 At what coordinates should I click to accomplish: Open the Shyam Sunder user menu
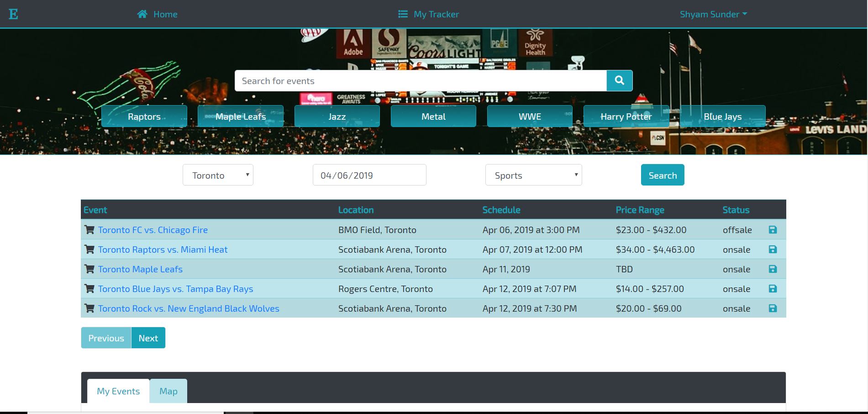[713, 14]
